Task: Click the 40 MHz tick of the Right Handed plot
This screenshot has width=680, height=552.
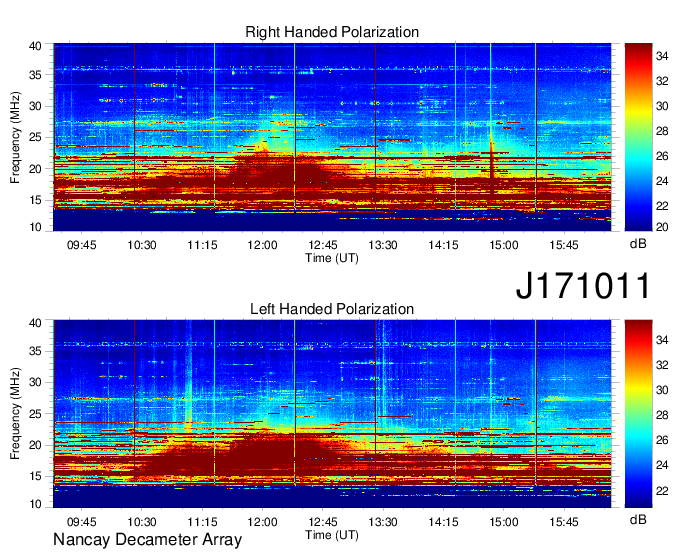Action: (35, 46)
